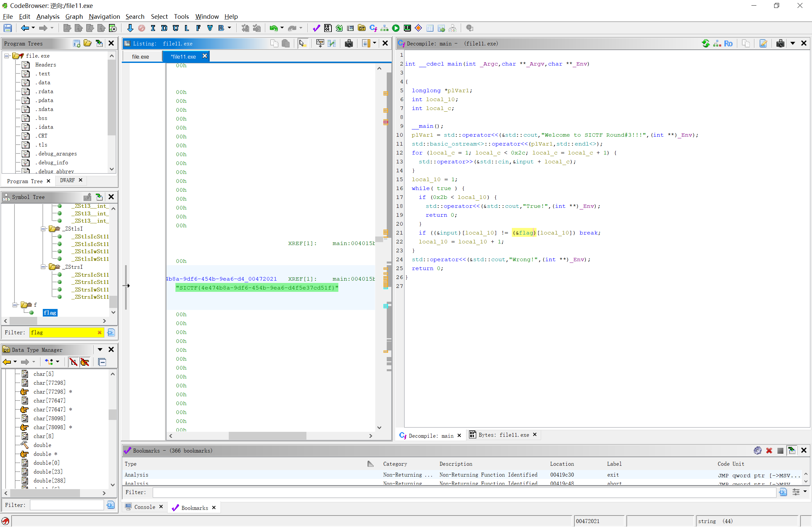Click the next function 'F' toolbar icon

pos(198,28)
